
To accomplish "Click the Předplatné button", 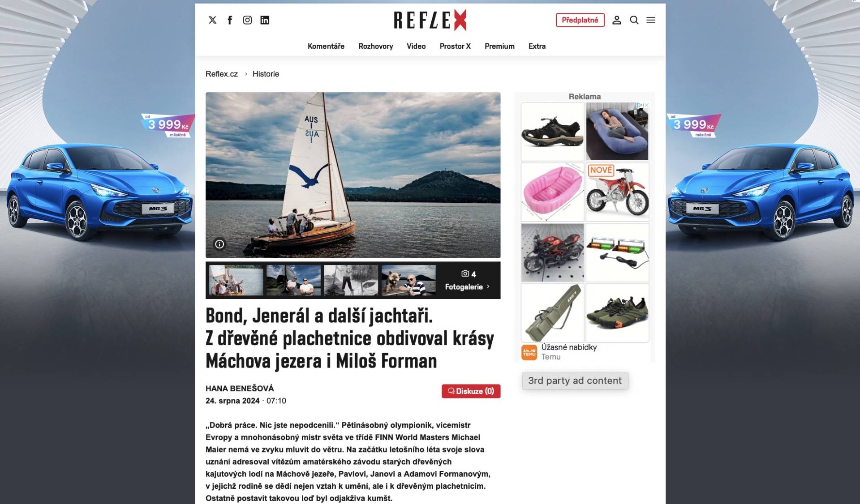I will (580, 20).
